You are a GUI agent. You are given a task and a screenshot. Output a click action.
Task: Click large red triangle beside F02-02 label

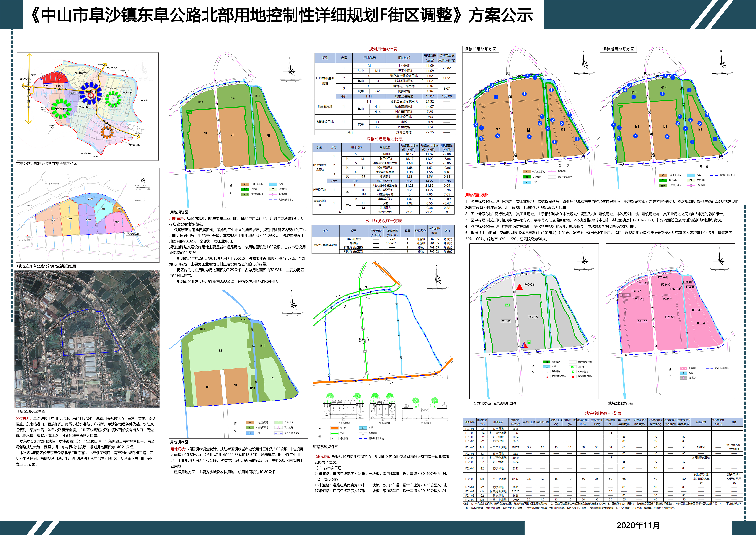519,287
